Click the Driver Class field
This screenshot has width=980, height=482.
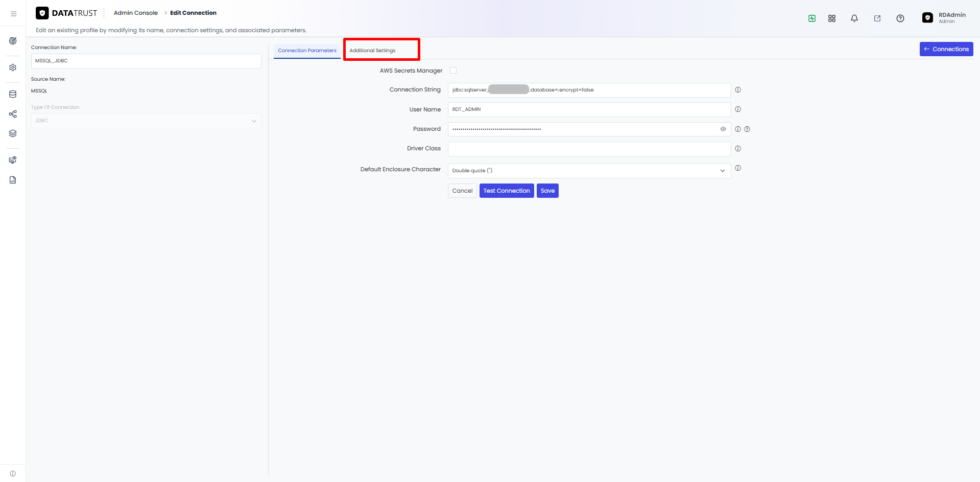coord(589,149)
